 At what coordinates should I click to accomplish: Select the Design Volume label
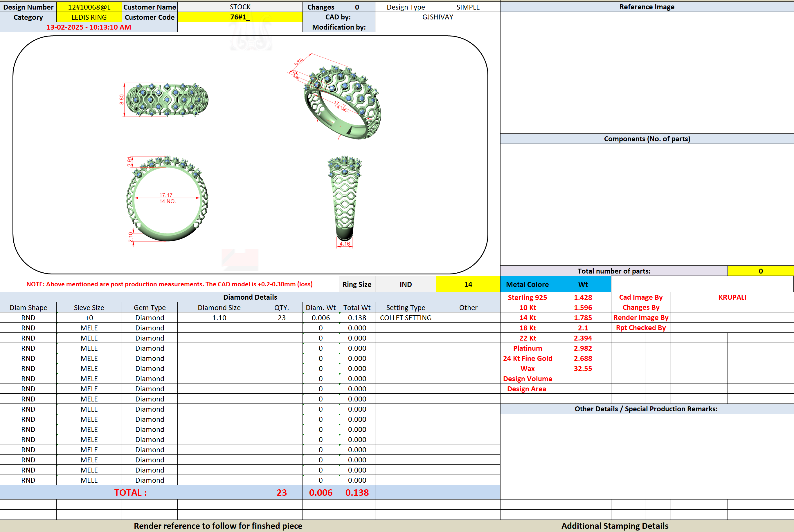(x=527, y=379)
